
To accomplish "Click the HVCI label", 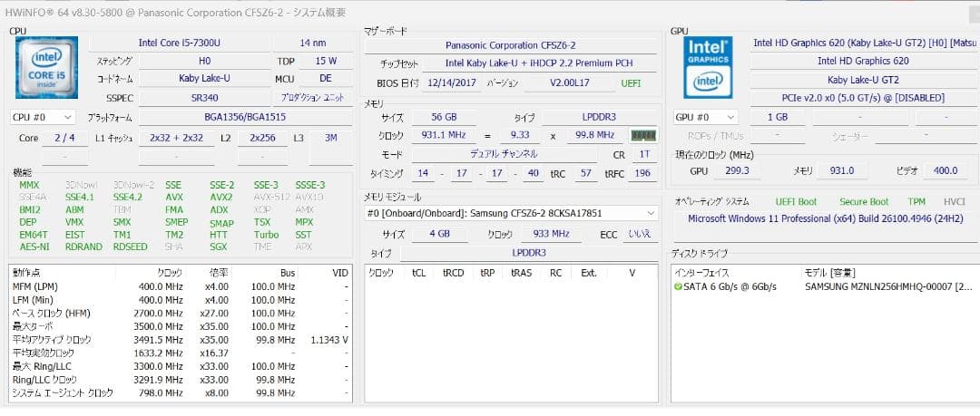I will point(955,202).
